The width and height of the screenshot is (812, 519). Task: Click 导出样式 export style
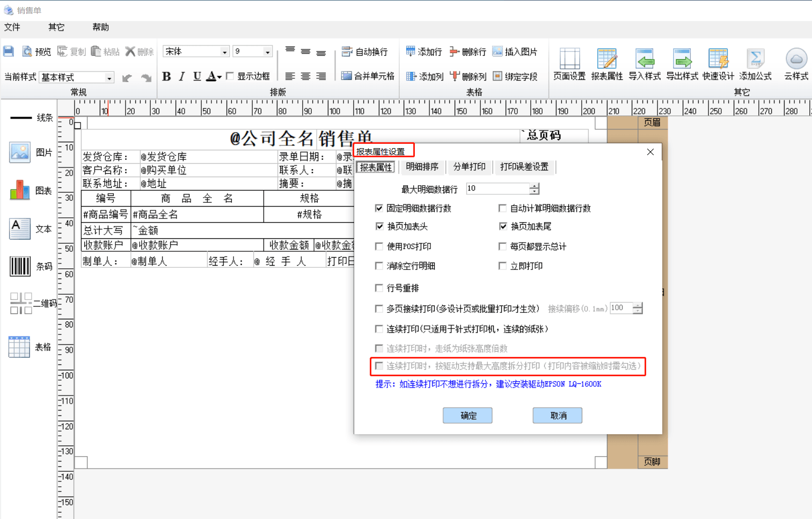(682, 64)
